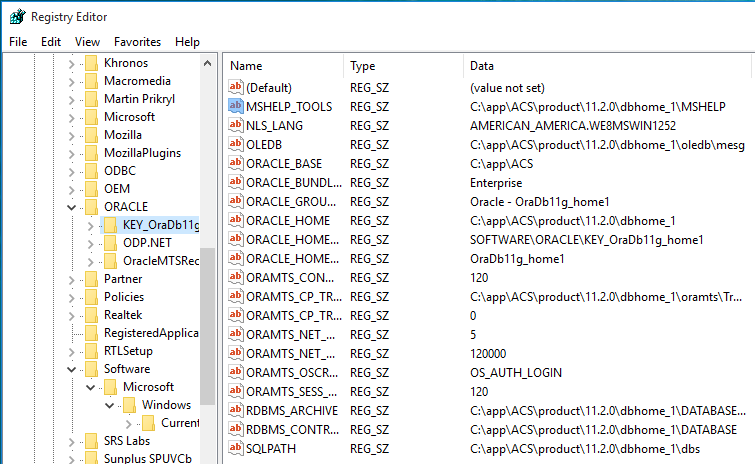
Task: Select the OEM tree key
Action: click(117, 189)
